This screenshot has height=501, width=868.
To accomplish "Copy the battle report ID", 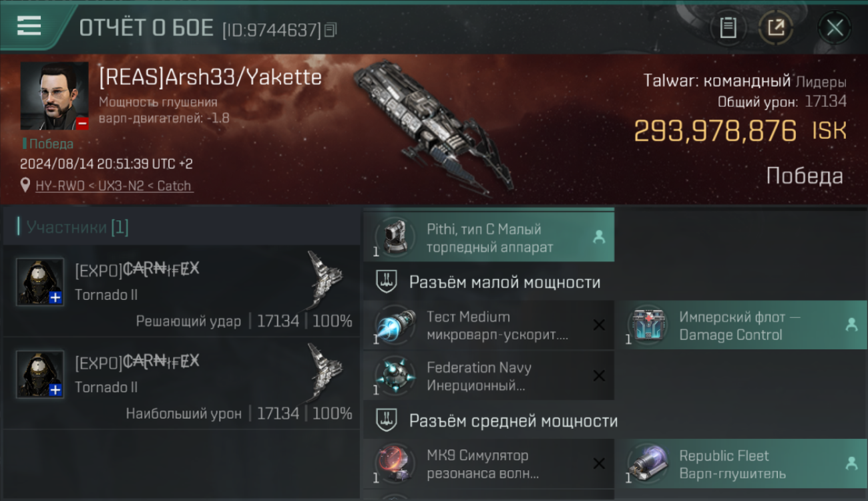I will pos(332,29).
